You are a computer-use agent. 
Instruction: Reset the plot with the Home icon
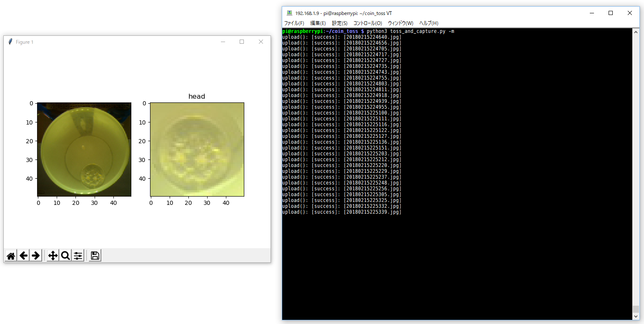pos(11,256)
